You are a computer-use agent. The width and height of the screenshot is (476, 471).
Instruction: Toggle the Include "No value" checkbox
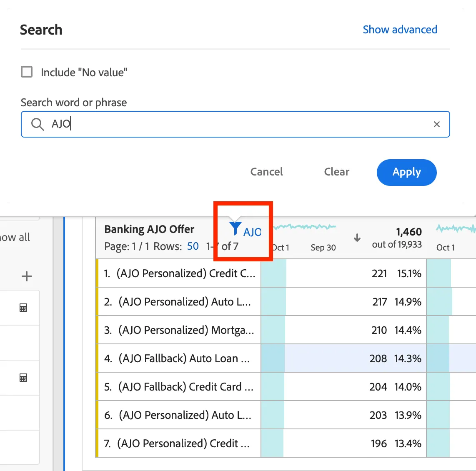pyautogui.click(x=27, y=72)
